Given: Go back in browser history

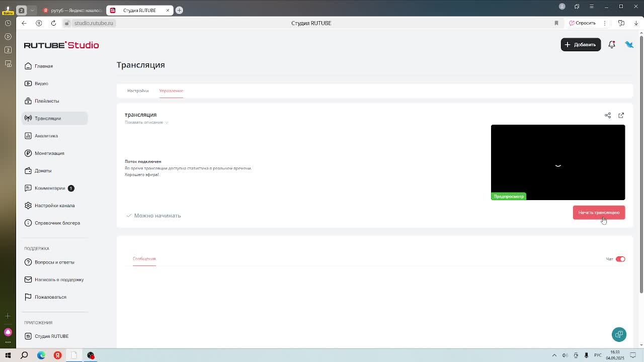Looking at the screenshot, I should tap(24, 23).
